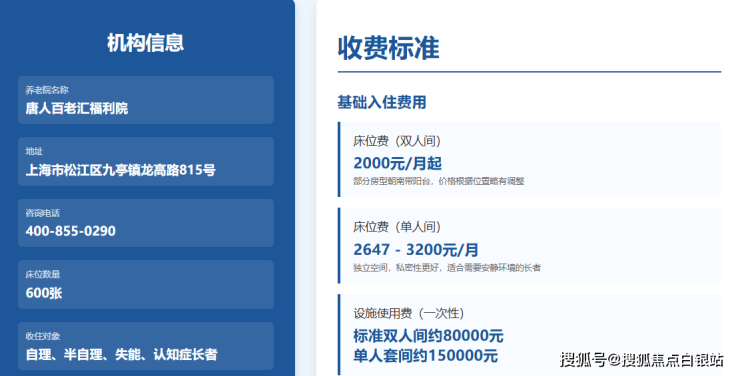Click 单人套间约150000元 text

coord(426,356)
